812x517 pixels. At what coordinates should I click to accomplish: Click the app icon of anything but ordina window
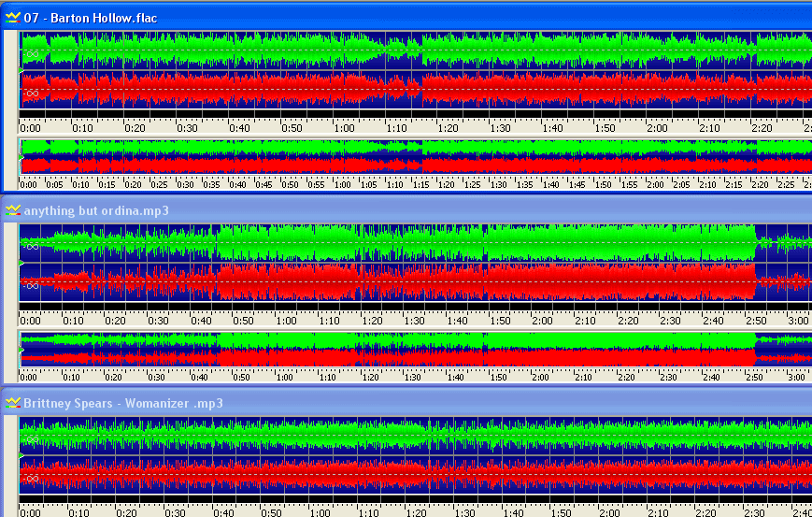[12, 210]
